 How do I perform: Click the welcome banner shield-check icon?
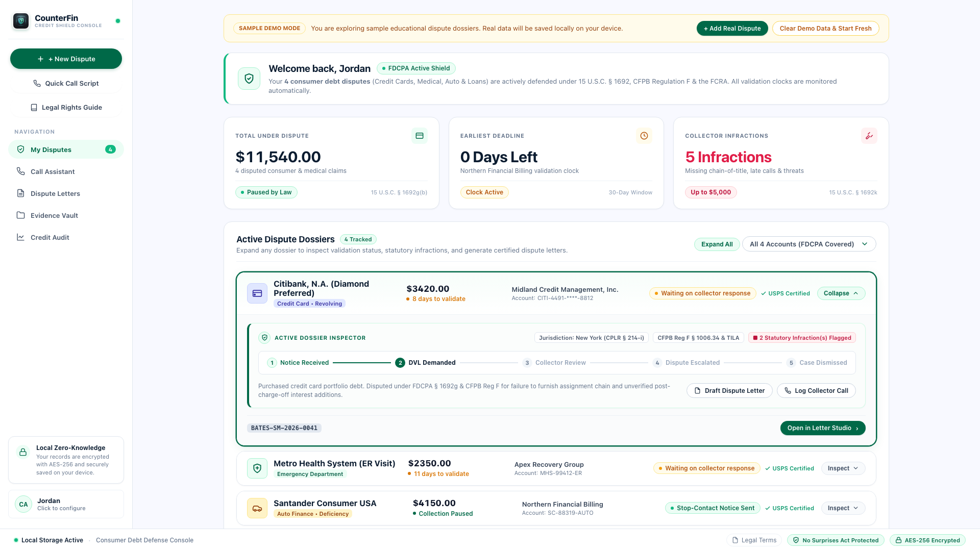coord(249,79)
